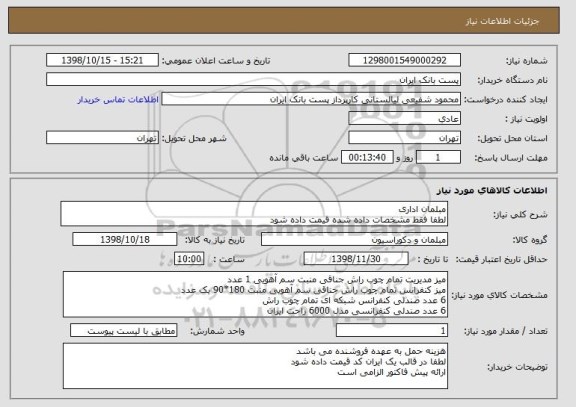Select the request number field 1298001549000292

tap(404, 60)
